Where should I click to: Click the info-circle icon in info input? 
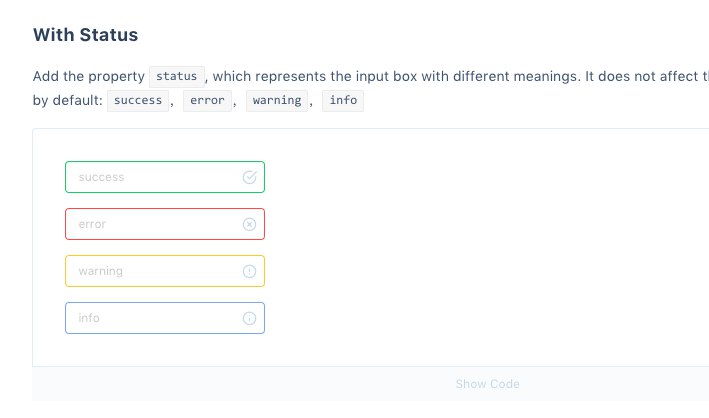pos(250,318)
